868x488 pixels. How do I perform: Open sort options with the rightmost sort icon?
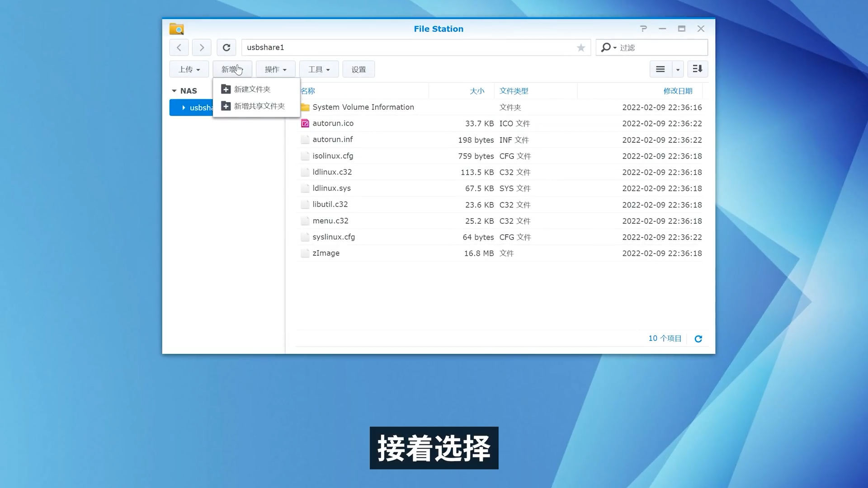point(698,69)
